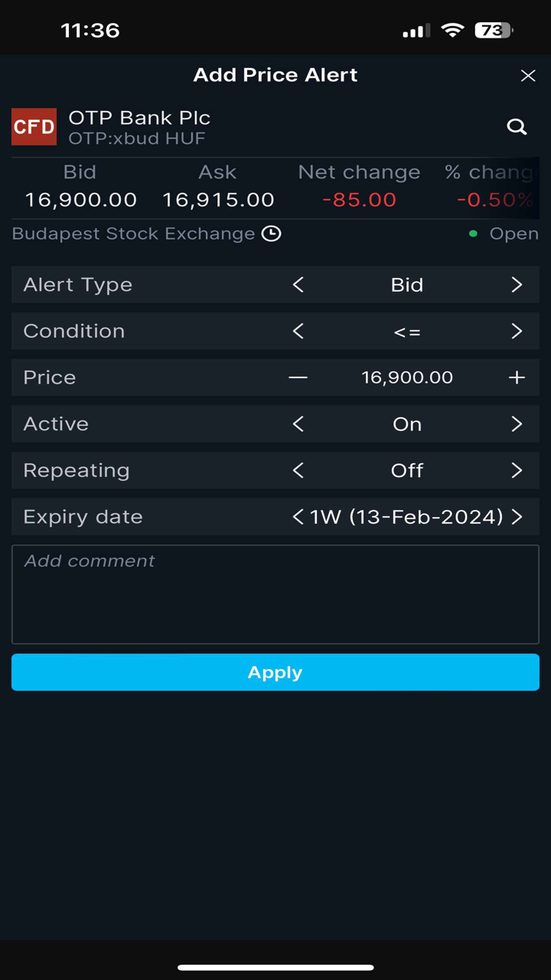Viewport: 551px width, 980px height.
Task: Toggle Active setting with left arrow
Action: 298,424
